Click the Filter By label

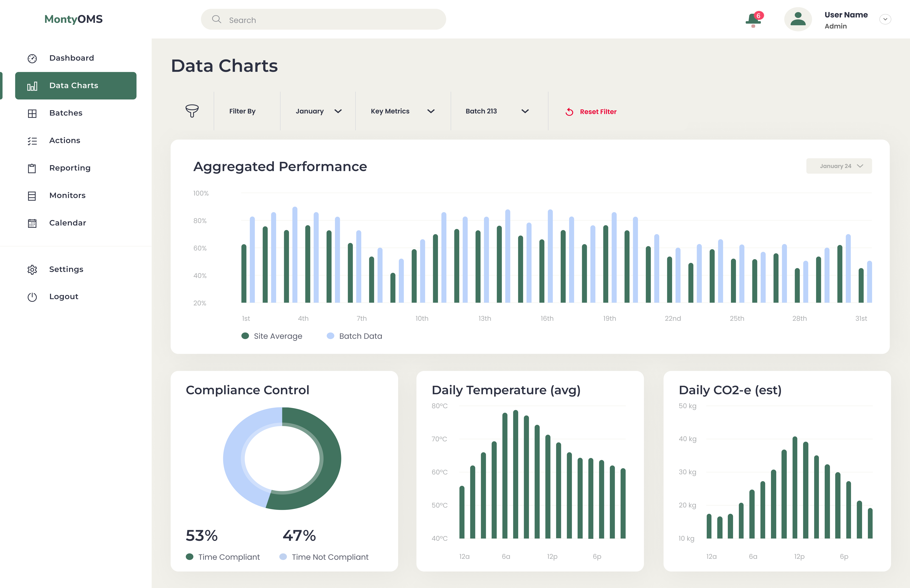[242, 111]
